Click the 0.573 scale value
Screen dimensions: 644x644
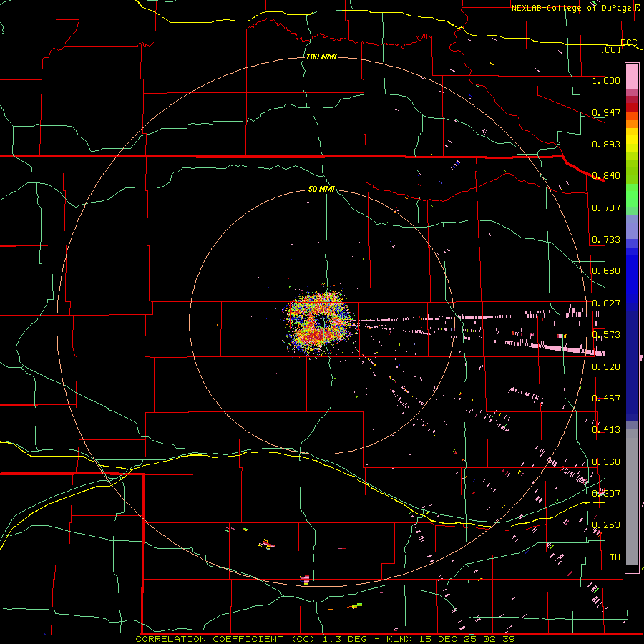pos(606,335)
